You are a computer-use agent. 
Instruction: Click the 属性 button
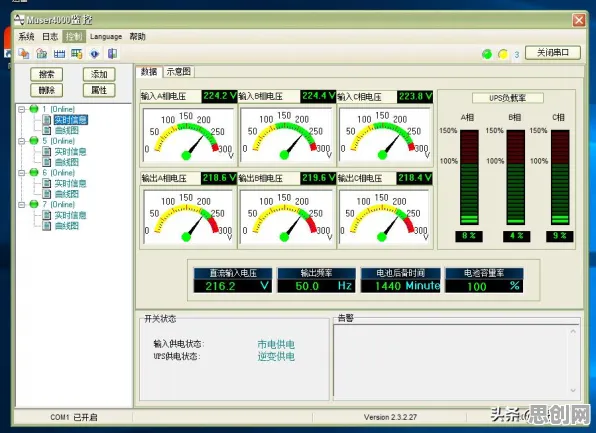click(99, 90)
